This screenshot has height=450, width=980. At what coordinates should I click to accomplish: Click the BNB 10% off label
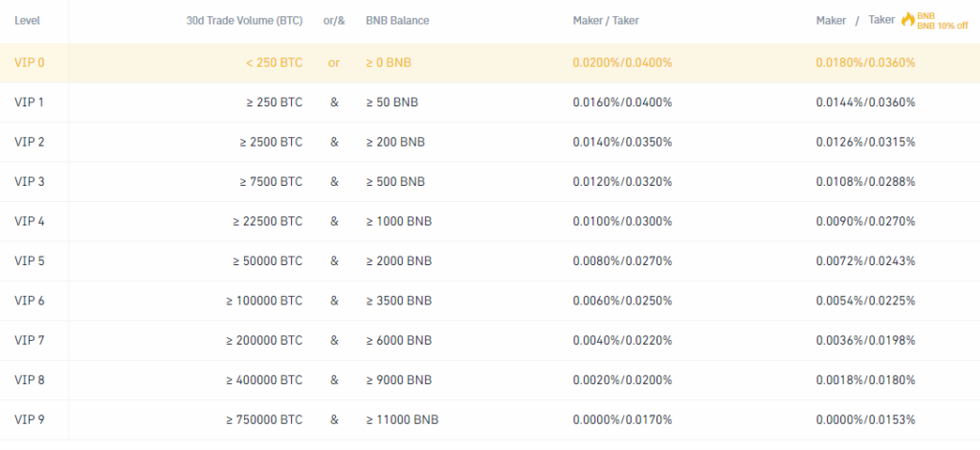click(x=943, y=26)
